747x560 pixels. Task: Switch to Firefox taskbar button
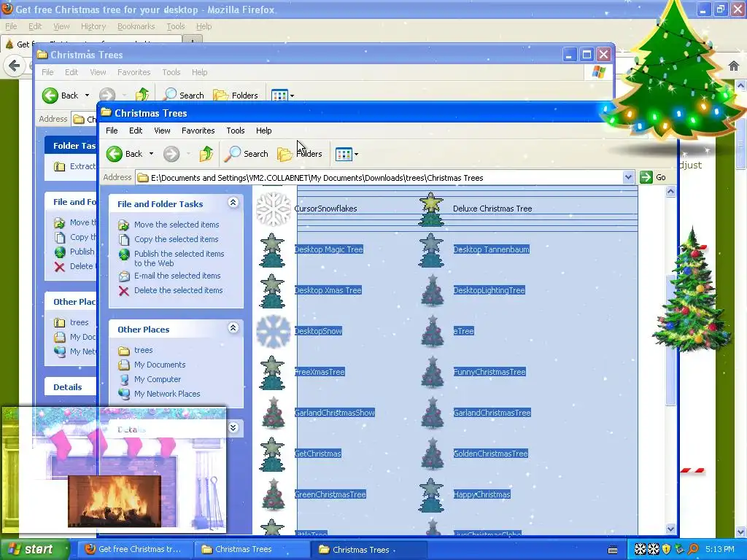tap(135, 549)
